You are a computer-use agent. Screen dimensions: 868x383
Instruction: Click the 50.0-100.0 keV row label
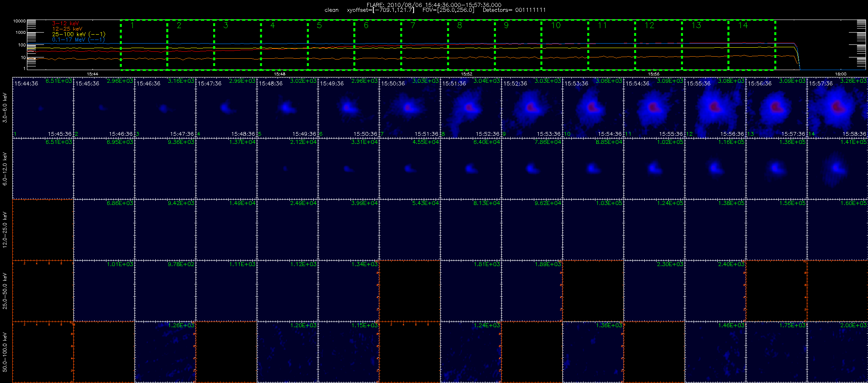[5, 352]
